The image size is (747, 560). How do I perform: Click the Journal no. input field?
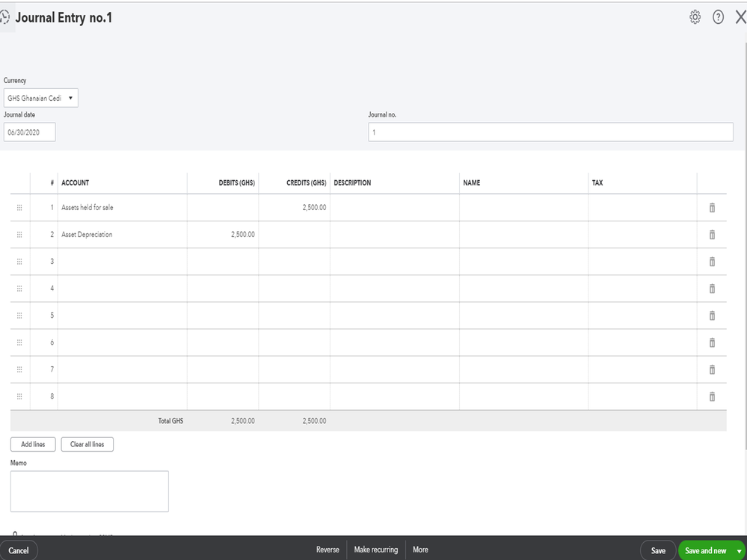pos(550,132)
